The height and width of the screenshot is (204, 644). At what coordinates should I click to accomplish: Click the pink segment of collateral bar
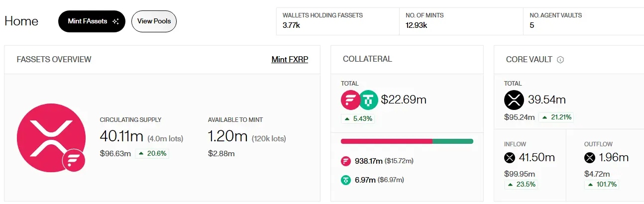[386, 141]
